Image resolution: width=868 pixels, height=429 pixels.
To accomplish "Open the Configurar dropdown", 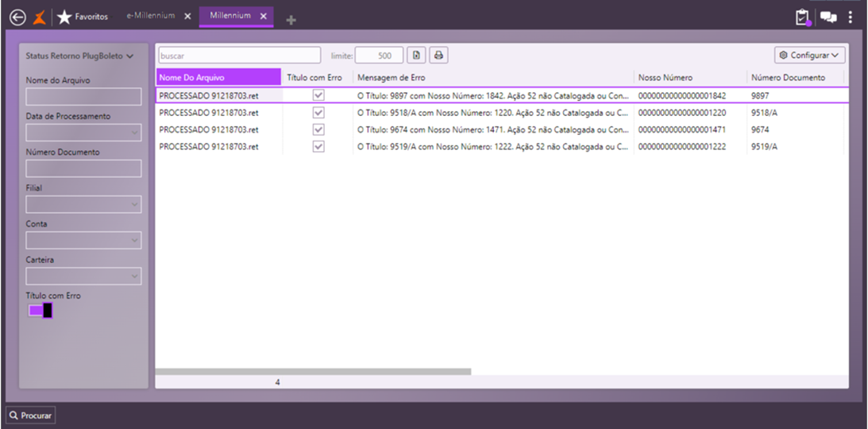I will pos(810,56).
